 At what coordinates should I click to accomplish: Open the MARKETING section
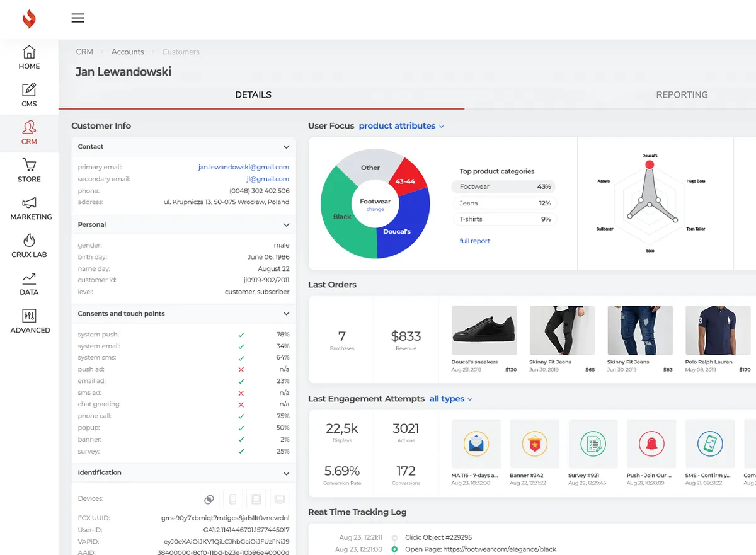[31, 209]
